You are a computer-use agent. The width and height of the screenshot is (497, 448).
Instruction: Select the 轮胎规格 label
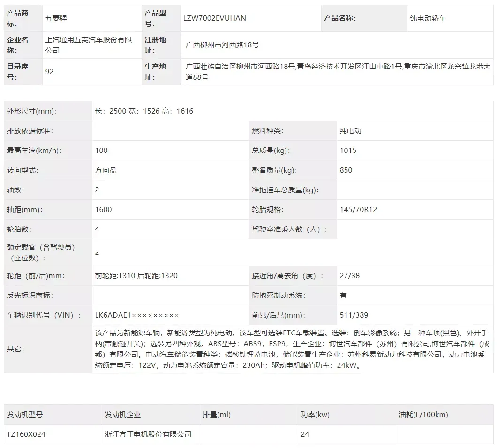tap(268, 209)
